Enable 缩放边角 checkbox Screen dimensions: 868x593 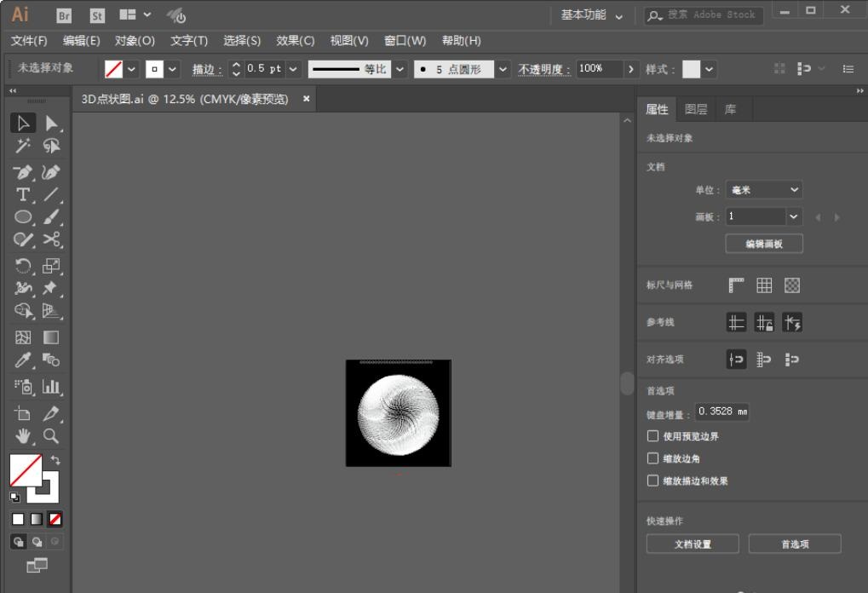tap(653, 458)
